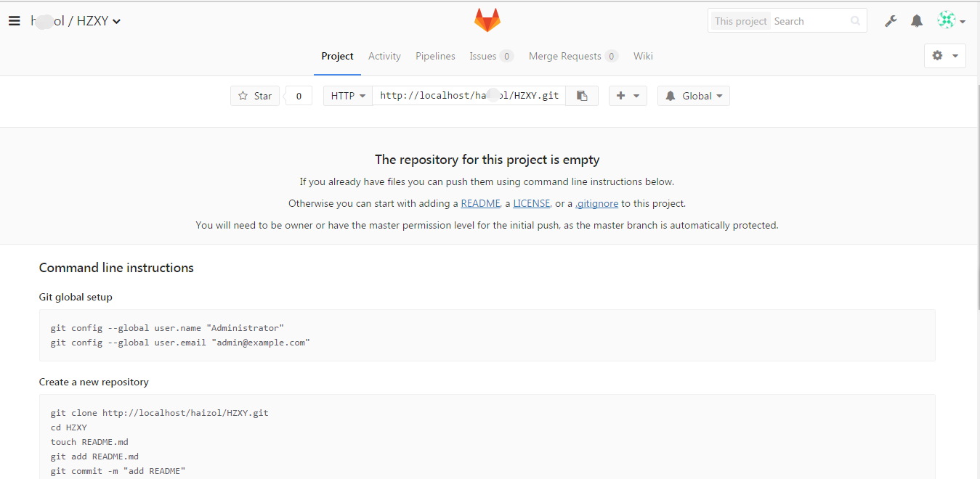Viewport: 980px width, 479px height.
Task: Open admin area wrench icon
Action: point(891,21)
